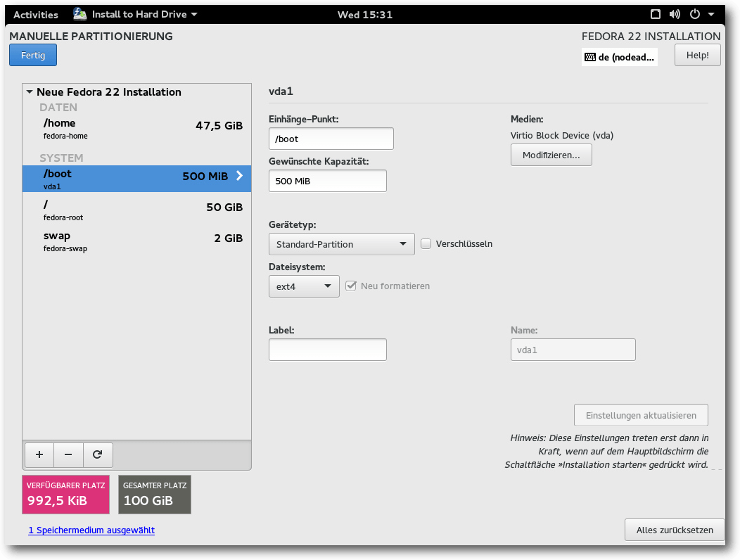740x560 pixels.
Task: Click the Modifizieren... button
Action: pyautogui.click(x=551, y=155)
